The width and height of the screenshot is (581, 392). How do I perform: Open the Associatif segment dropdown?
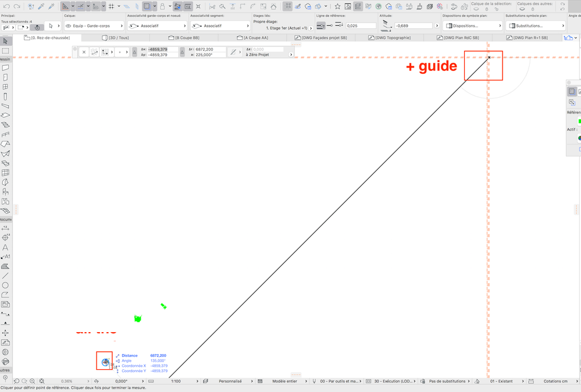[x=220, y=26]
